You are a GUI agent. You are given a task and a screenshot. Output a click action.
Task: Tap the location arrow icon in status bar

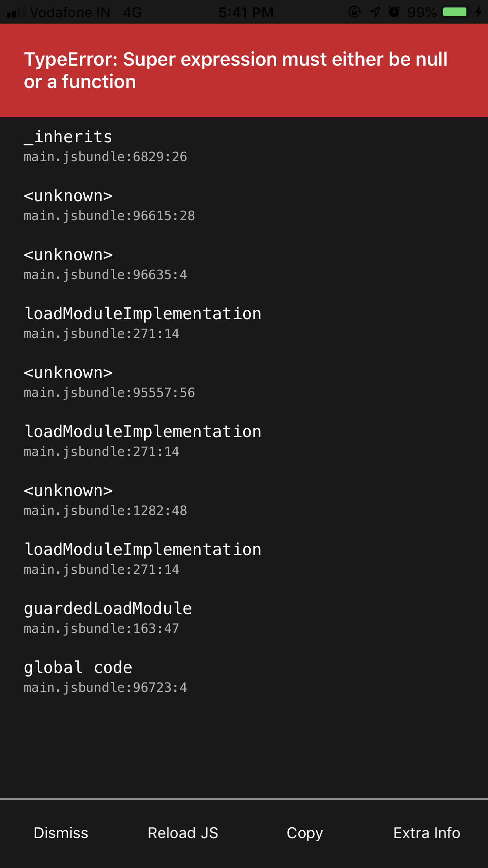(374, 12)
